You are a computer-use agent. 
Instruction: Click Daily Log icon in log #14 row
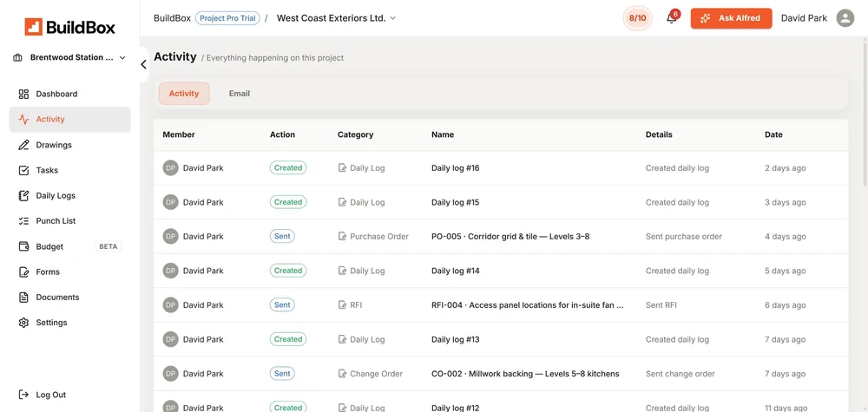342,271
